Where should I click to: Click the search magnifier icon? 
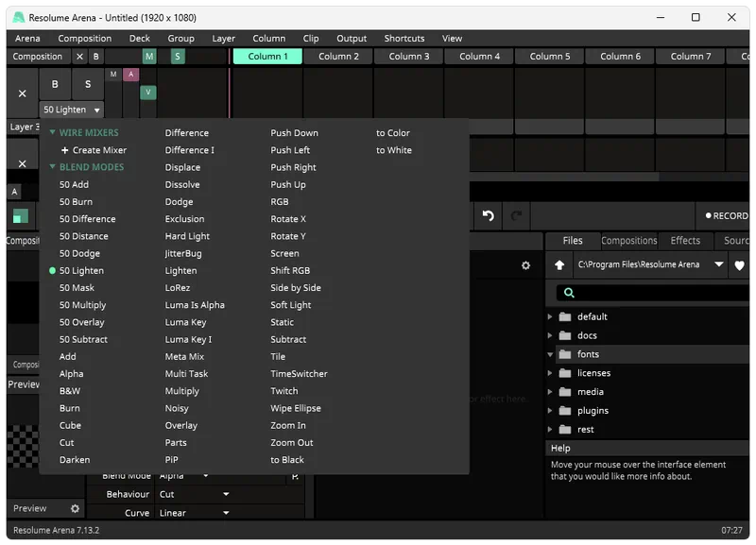[x=569, y=293]
